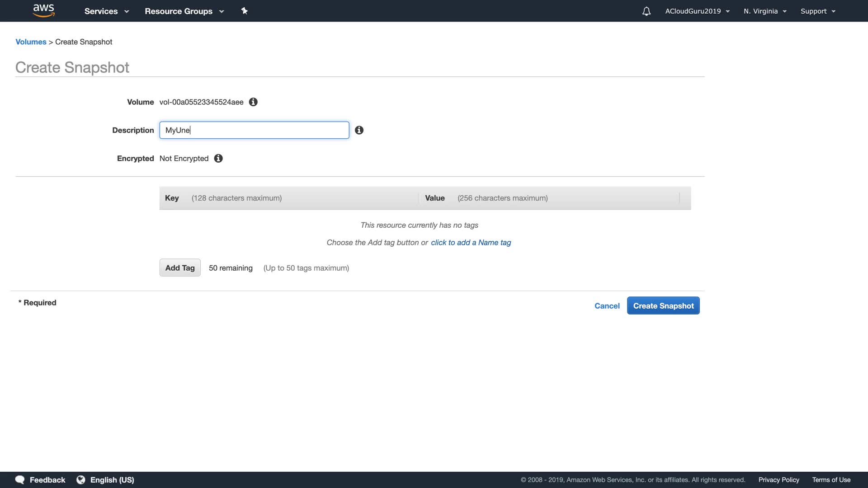The height and width of the screenshot is (488, 868).
Task: Open the notifications bell icon
Action: tap(646, 11)
